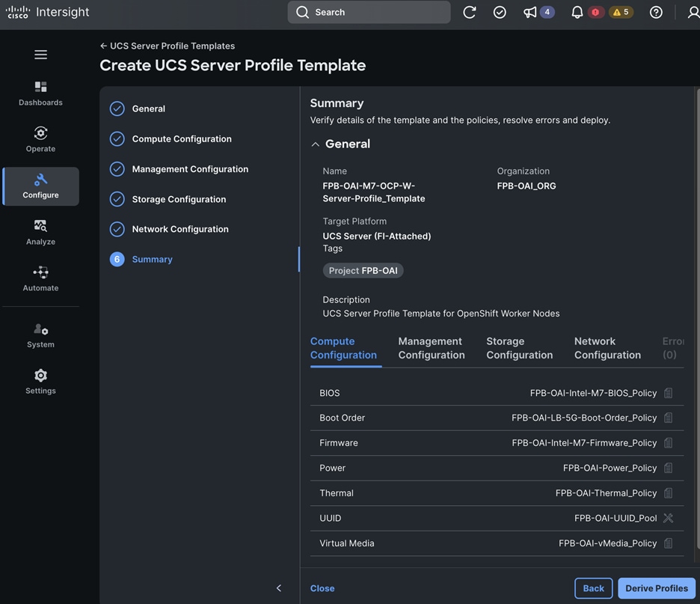The image size is (700, 604).
Task: Click the summary vertical scrollbar
Action: (698, 319)
